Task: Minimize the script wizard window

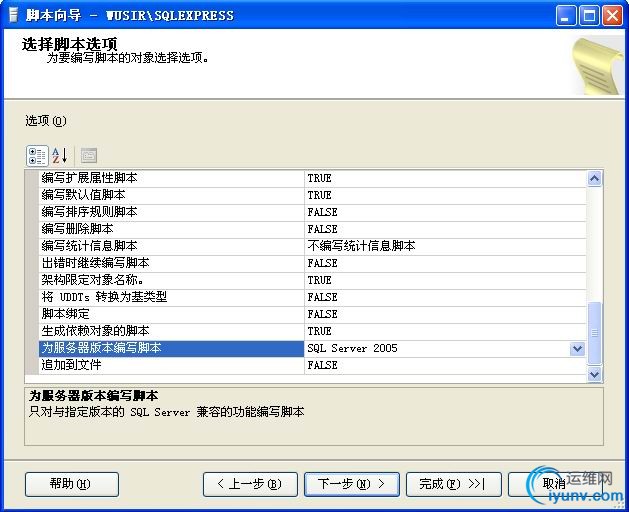Action: click(x=566, y=16)
